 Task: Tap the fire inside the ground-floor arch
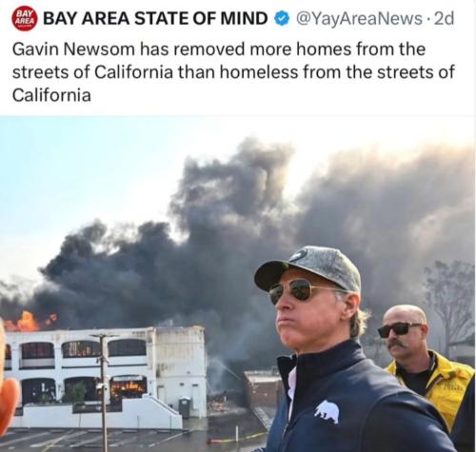pyautogui.click(x=129, y=389)
